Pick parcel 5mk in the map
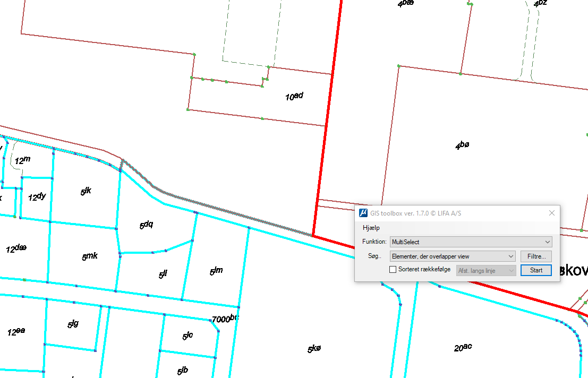This screenshot has height=378, width=588. (89, 256)
